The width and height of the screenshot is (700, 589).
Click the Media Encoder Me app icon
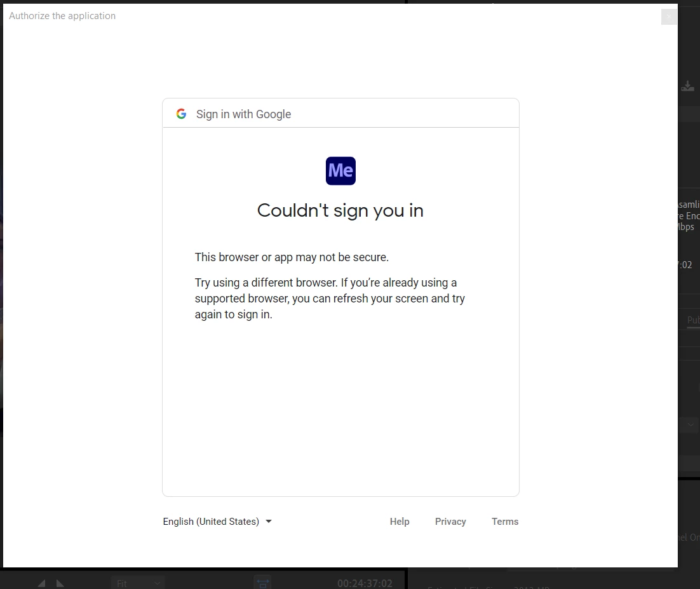pos(340,170)
